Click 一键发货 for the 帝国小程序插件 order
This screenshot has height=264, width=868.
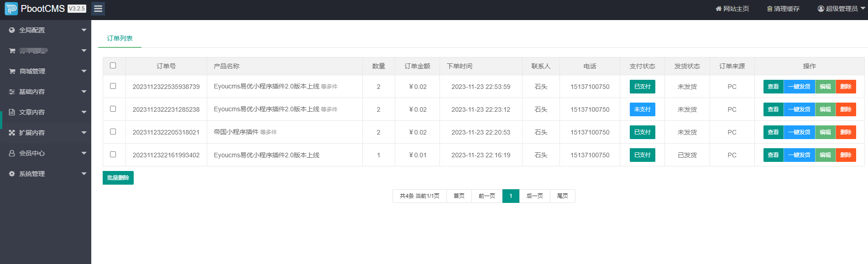tap(799, 132)
